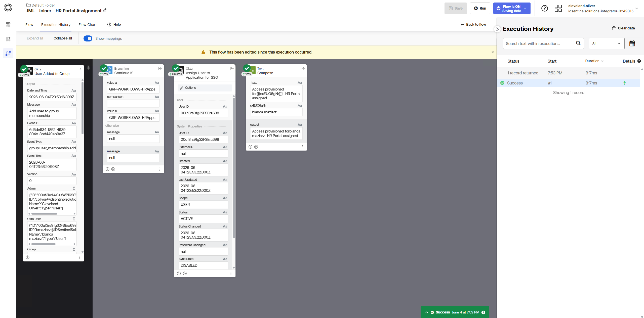Screen dimensions: 644x318
Task: Open help on User Added to Group card
Action: click(28, 257)
